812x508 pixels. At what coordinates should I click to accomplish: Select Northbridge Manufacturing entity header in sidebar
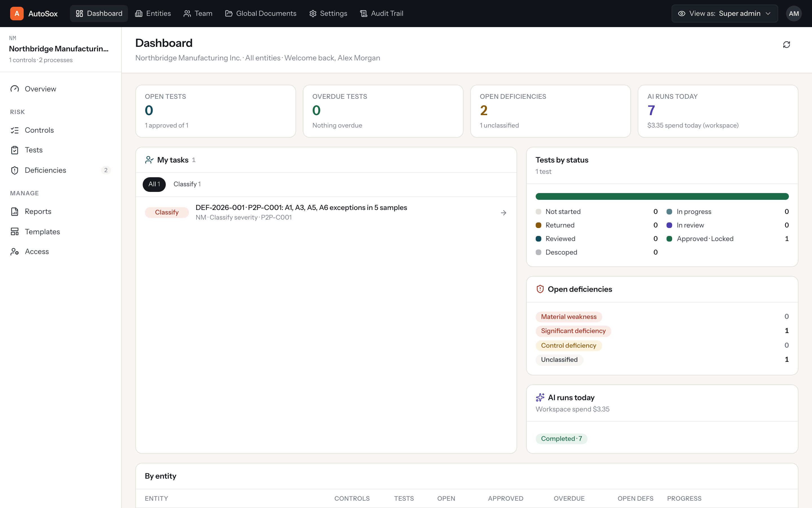coord(60,49)
